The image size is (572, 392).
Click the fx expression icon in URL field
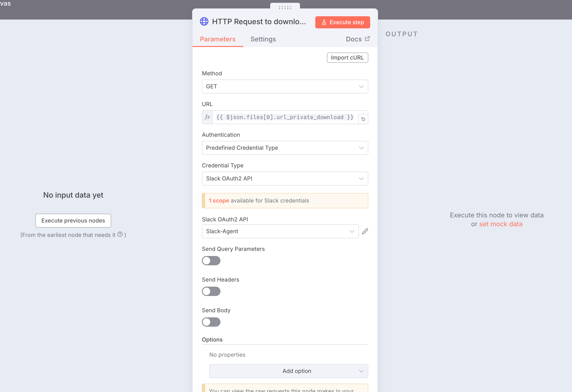coord(207,117)
